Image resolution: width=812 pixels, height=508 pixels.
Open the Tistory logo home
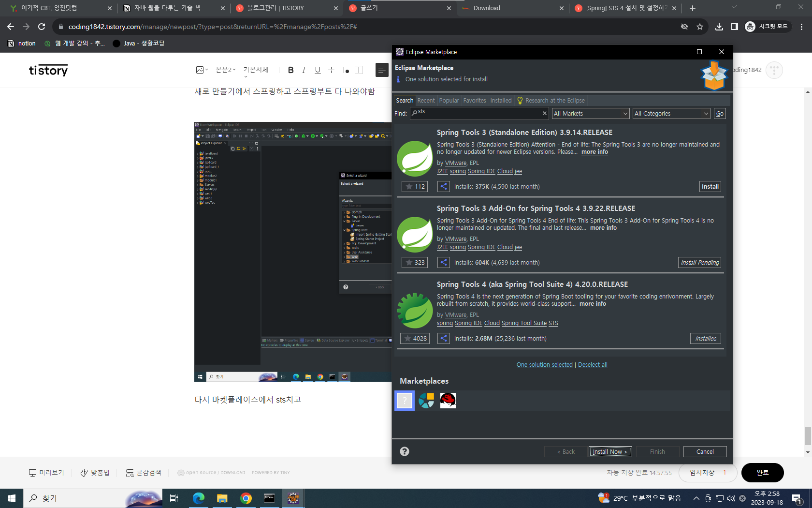[x=48, y=70]
